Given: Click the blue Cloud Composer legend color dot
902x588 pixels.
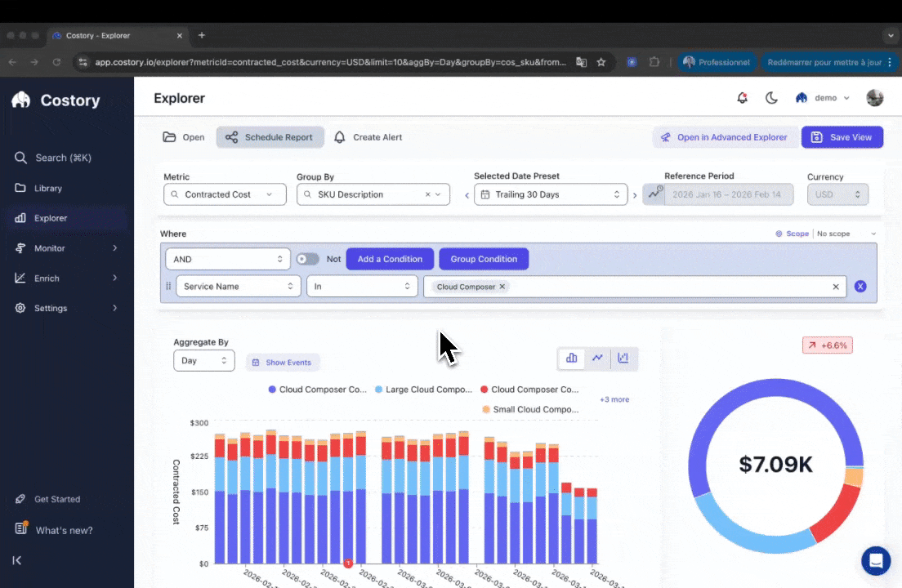Looking at the screenshot, I should (x=272, y=390).
